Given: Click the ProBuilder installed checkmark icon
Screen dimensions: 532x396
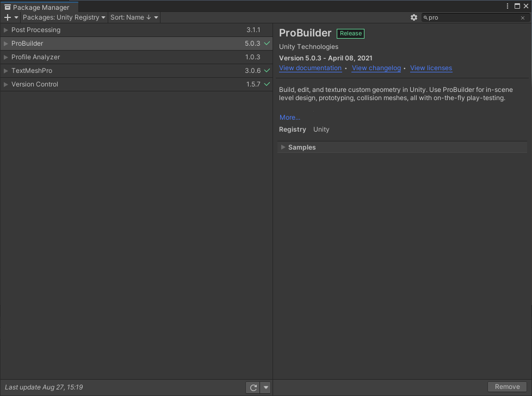Looking at the screenshot, I should (267, 44).
